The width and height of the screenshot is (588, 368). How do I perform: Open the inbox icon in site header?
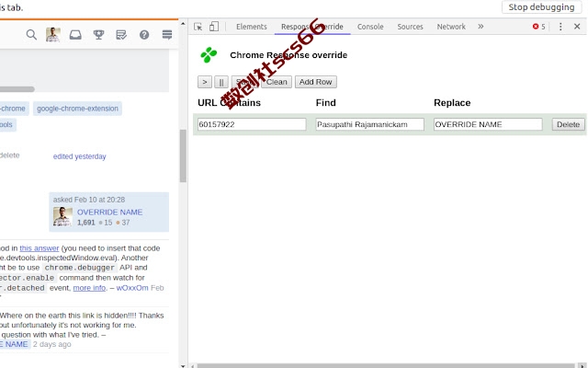point(75,35)
